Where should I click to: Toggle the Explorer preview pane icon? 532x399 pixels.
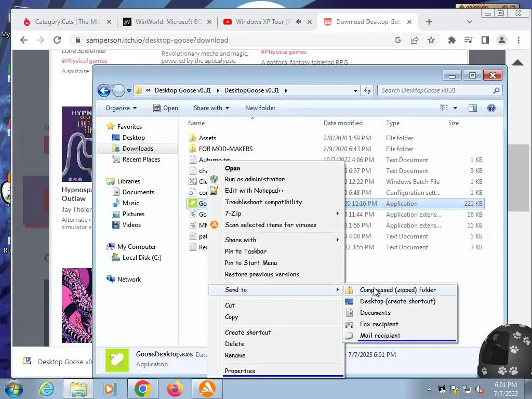[x=473, y=108]
